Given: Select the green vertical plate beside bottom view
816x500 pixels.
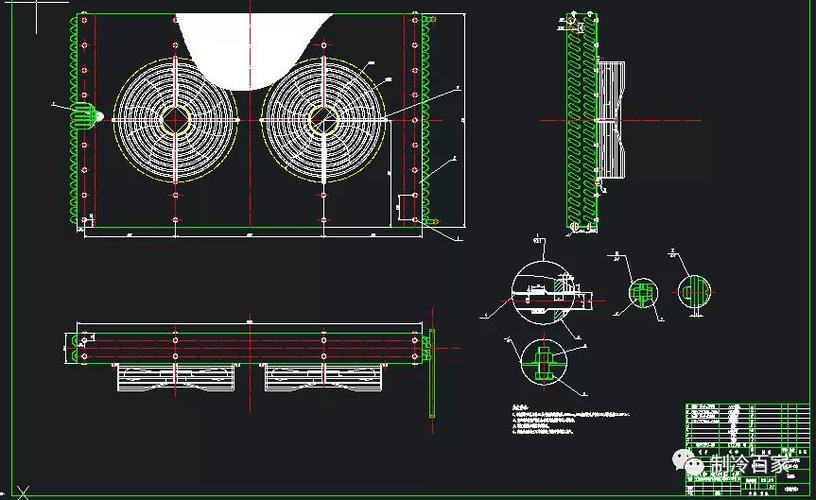Looking at the screenshot, I should click(x=432, y=373).
